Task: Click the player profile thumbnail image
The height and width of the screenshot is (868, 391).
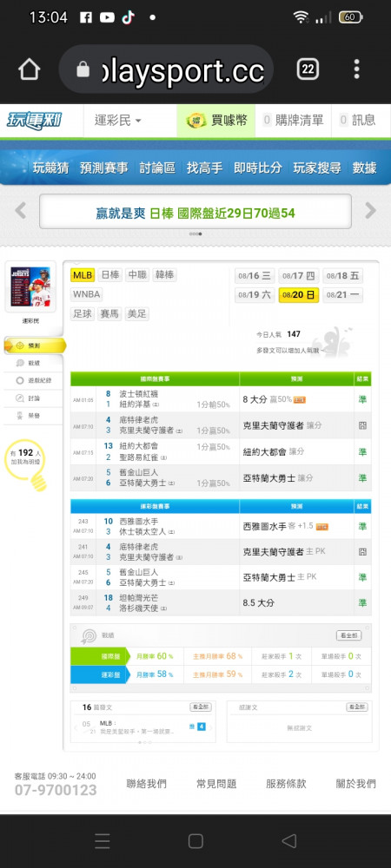Action: 30,286
